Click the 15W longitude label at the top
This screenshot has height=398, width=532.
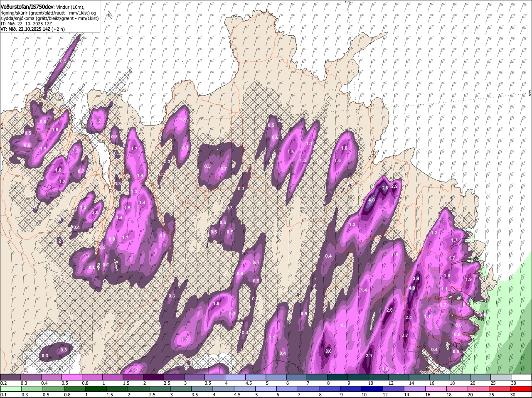click(x=348, y=2)
